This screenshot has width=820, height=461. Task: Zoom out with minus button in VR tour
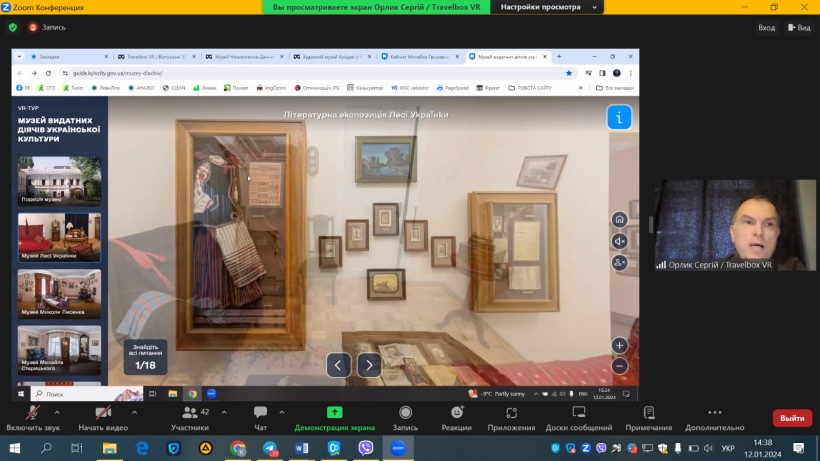tap(619, 366)
